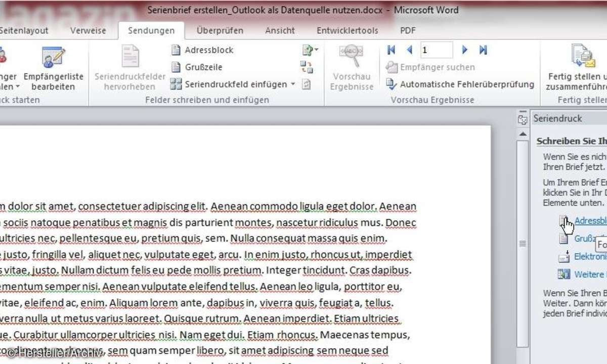Click the update labels icon
This screenshot has width=607, height=364.
point(306,84)
